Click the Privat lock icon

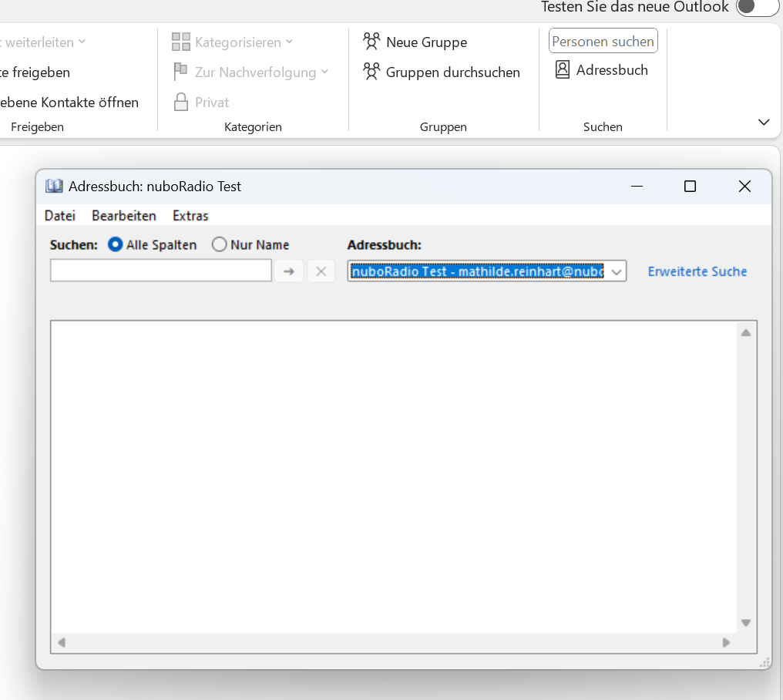click(x=181, y=102)
